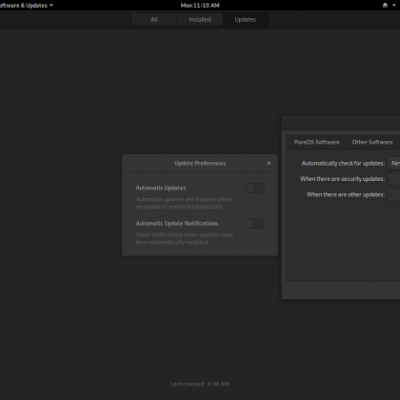
Task: Click the arrow beside Software & Updates title
Action: click(51, 6)
